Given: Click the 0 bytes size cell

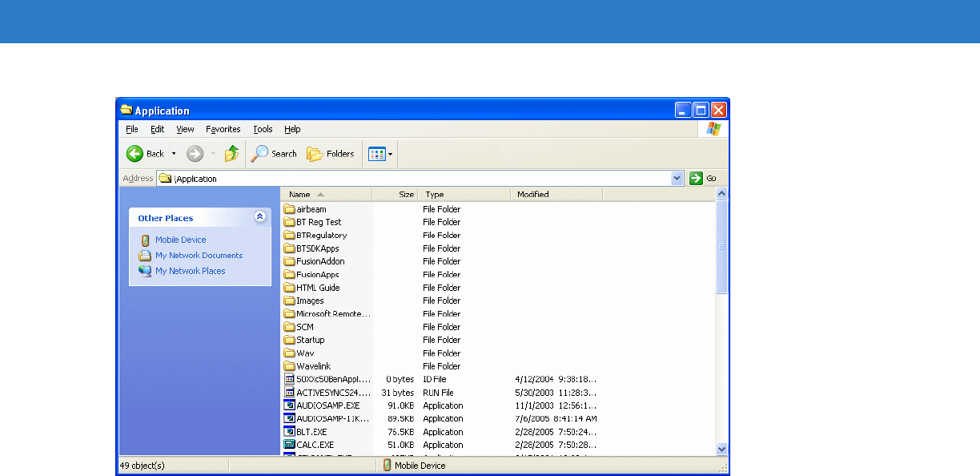Looking at the screenshot, I should [400, 379].
